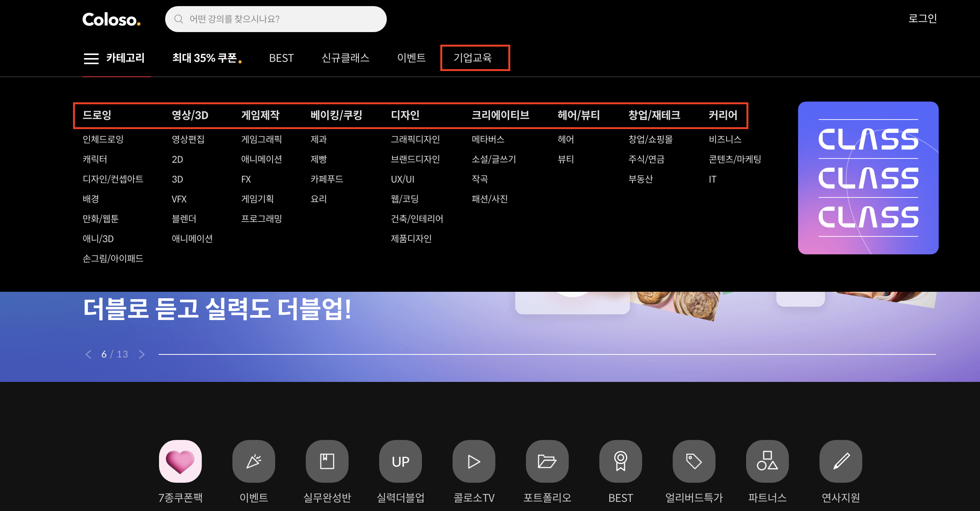Open the 포트폴리오 folder icon
Image resolution: width=980 pixels, height=511 pixels.
point(547,461)
